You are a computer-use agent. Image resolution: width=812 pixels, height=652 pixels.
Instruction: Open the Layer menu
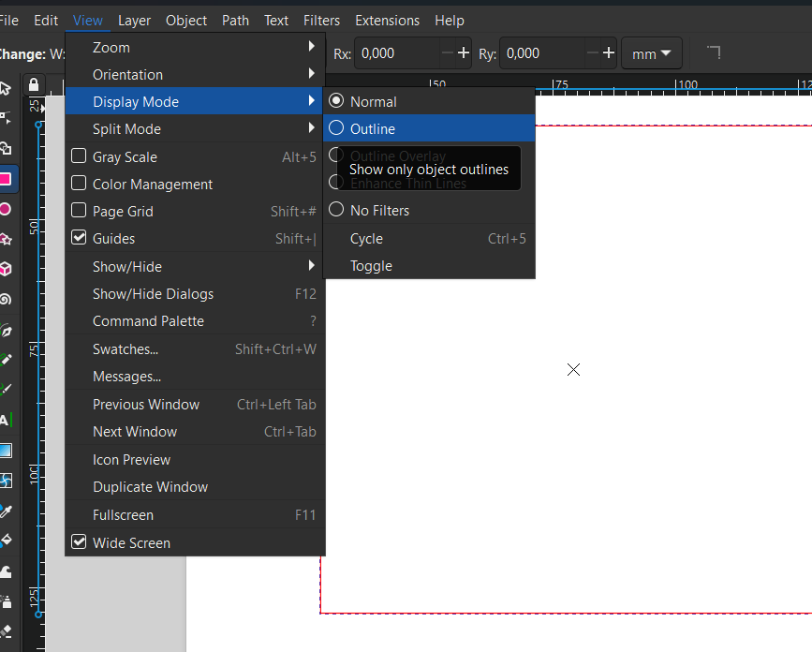pos(134,21)
